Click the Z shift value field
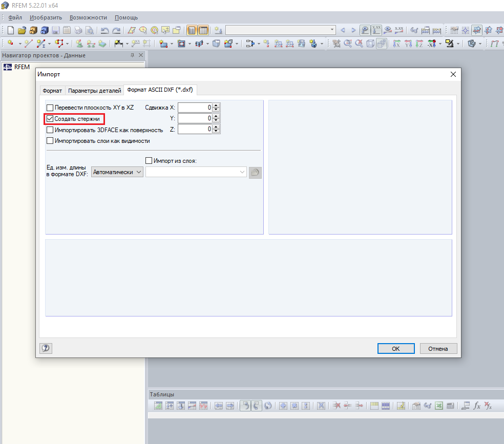This screenshot has width=504, height=444. (x=195, y=129)
